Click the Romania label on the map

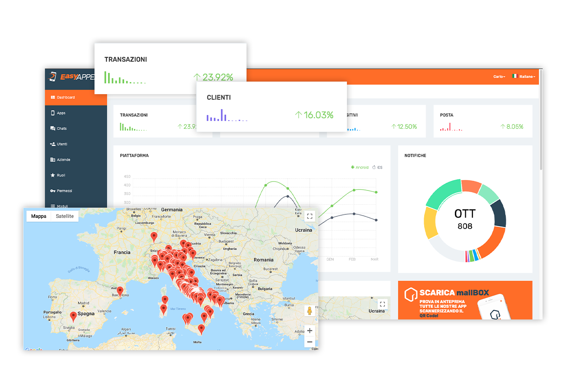(x=263, y=260)
